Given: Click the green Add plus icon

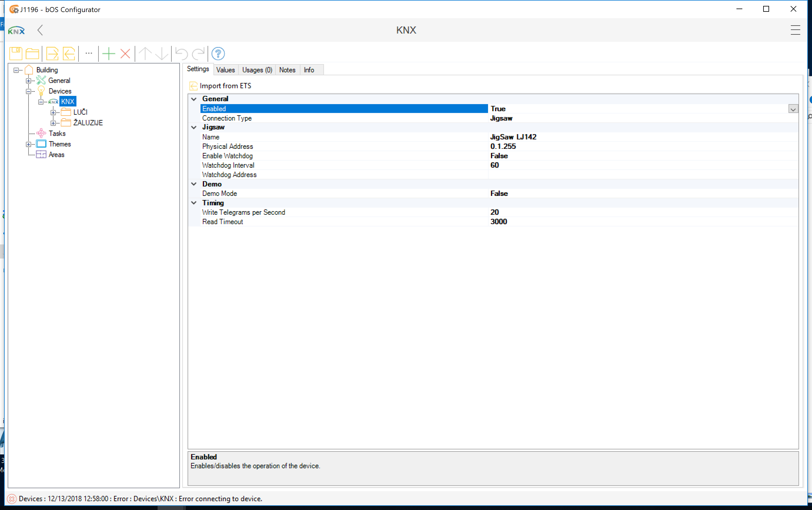Looking at the screenshot, I should click(108, 54).
